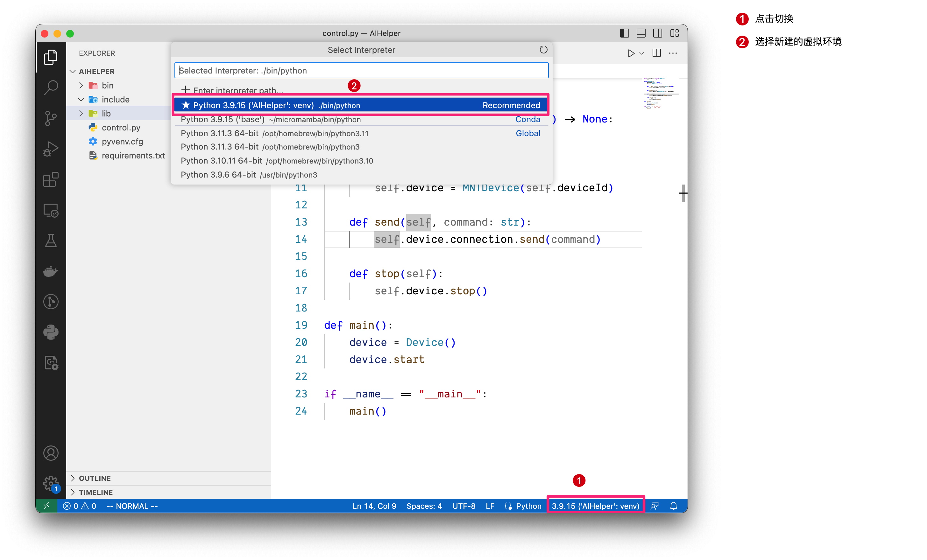
Task: Open the Search view in the activity bar
Action: tap(51, 87)
